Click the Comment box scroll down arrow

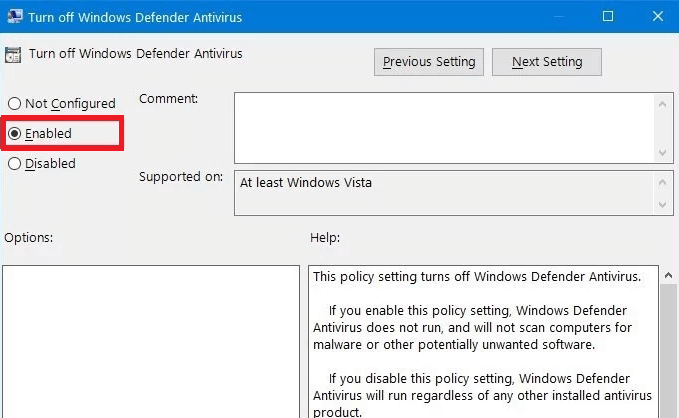tap(662, 152)
